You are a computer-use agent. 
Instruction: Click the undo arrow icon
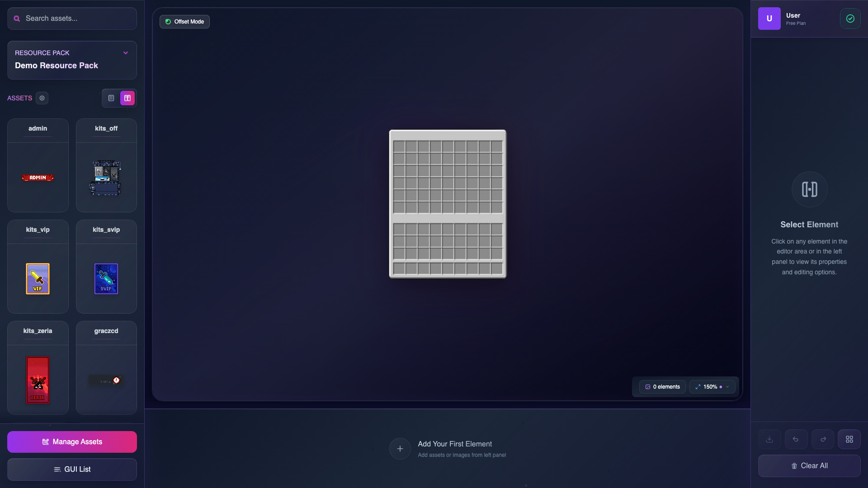pyautogui.click(x=796, y=439)
